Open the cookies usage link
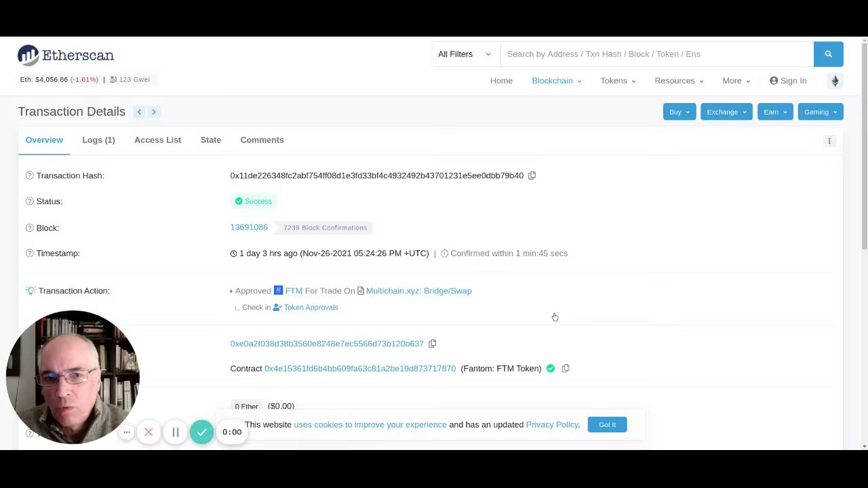 (370, 425)
